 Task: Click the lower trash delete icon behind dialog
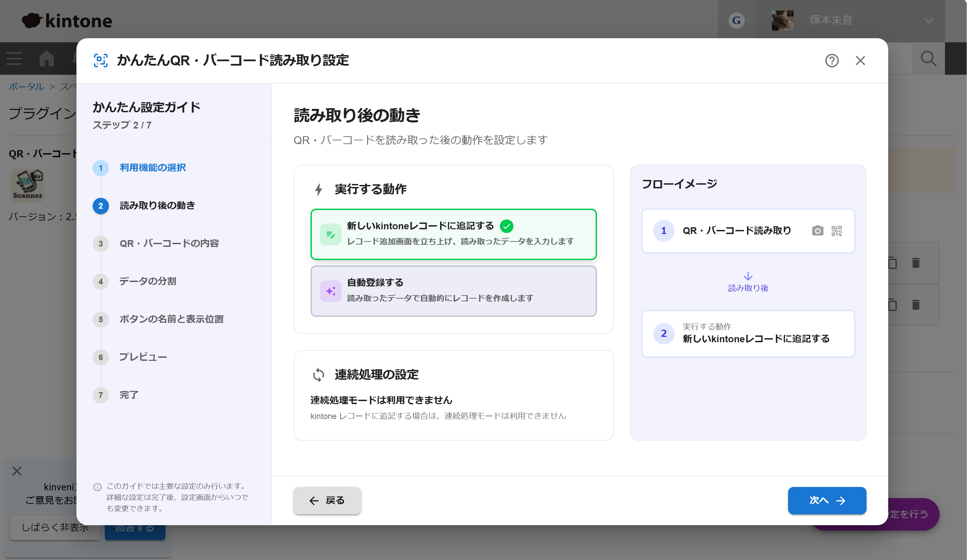tap(916, 305)
